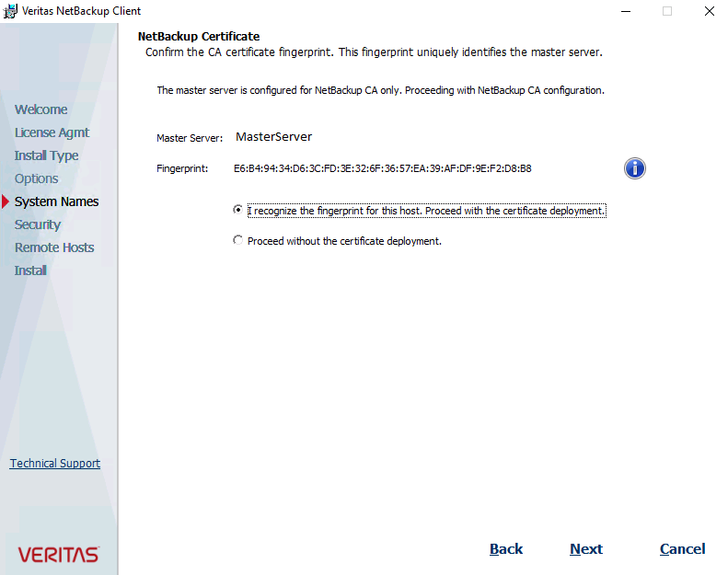
Task: Jump to the Security step
Action: point(37,224)
